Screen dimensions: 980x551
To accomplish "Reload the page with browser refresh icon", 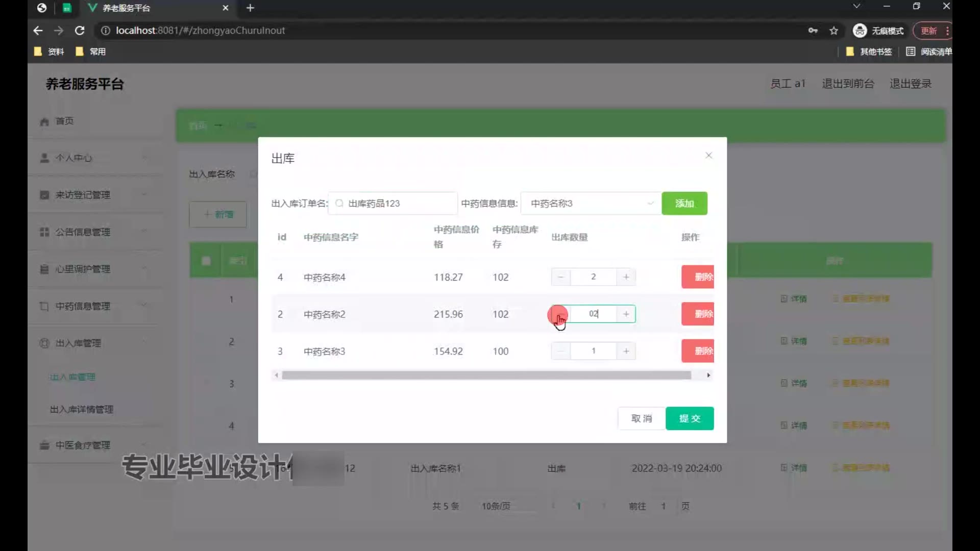I will coord(80,31).
